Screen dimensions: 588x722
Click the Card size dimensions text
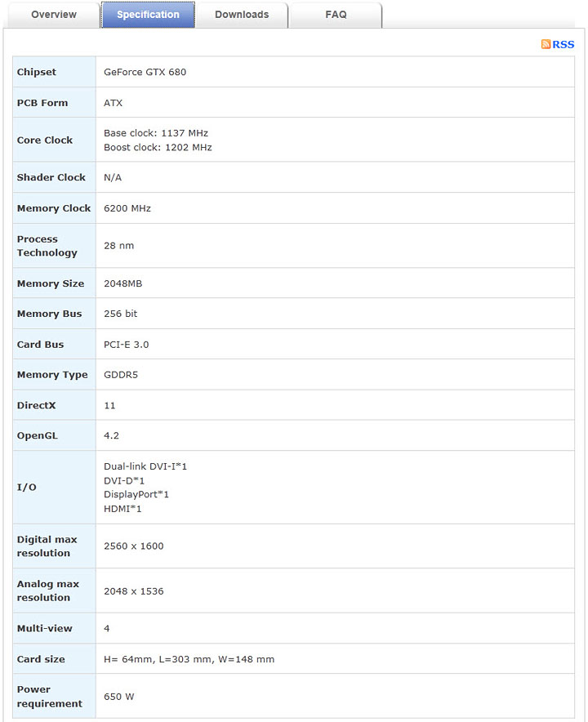click(189, 659)
